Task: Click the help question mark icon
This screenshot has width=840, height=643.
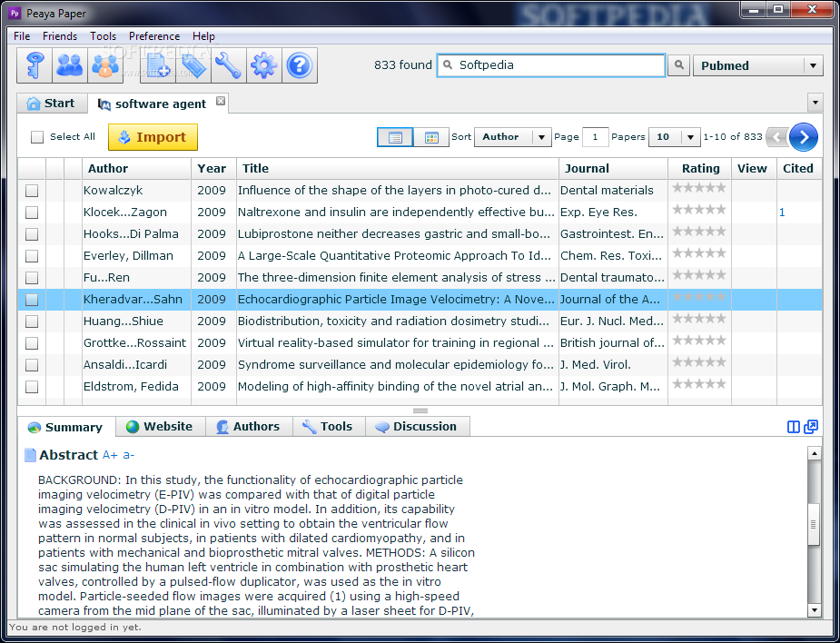Action: (x=300, y=65)
